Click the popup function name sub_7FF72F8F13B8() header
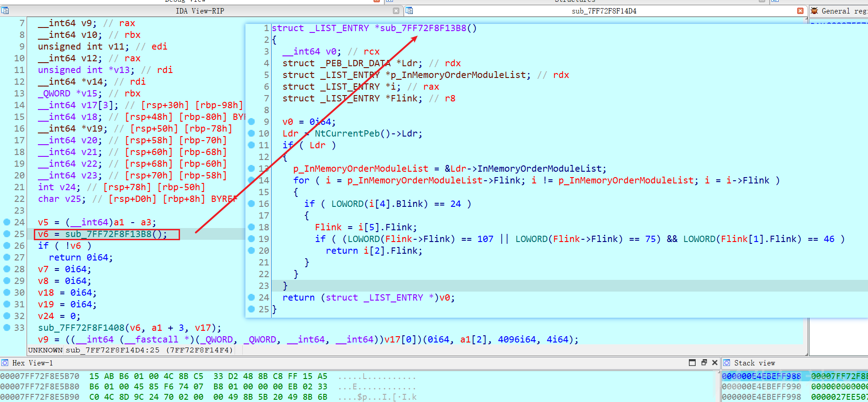868x402 pixels. click(x=428, y=28)
